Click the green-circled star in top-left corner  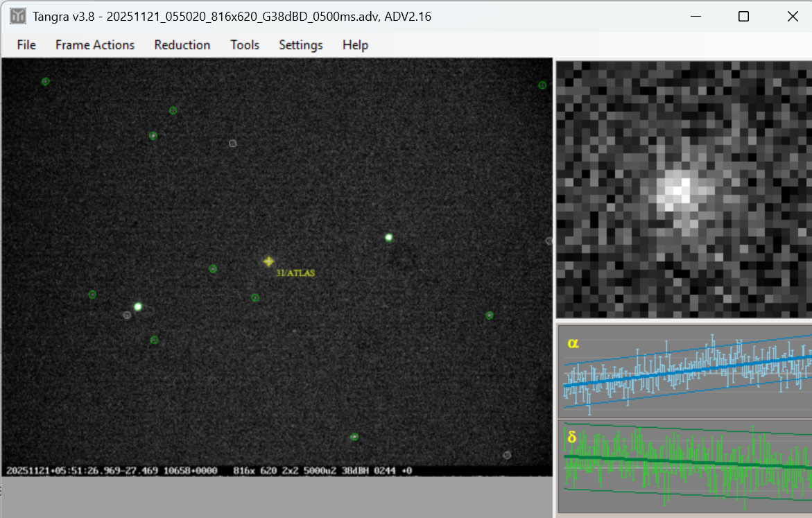click(x=46, y=81)
